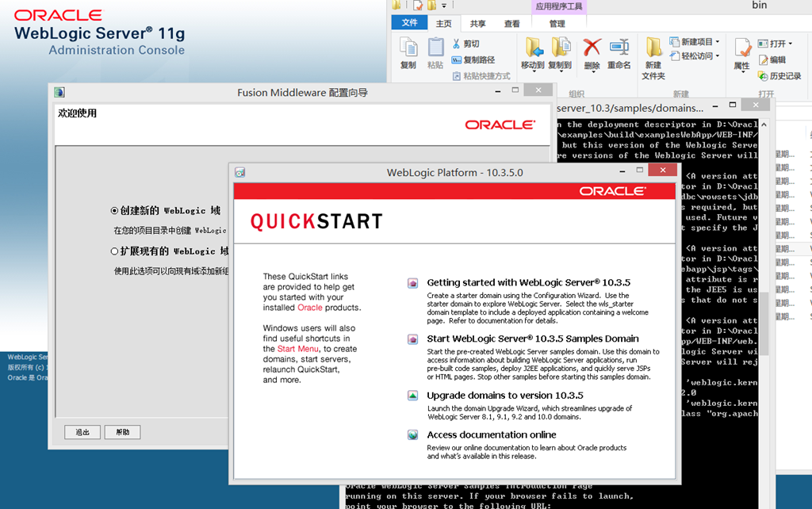Click the Access documentation online globe icon
Viewport: 812px width, 509px height.
[x=412, y=435]
